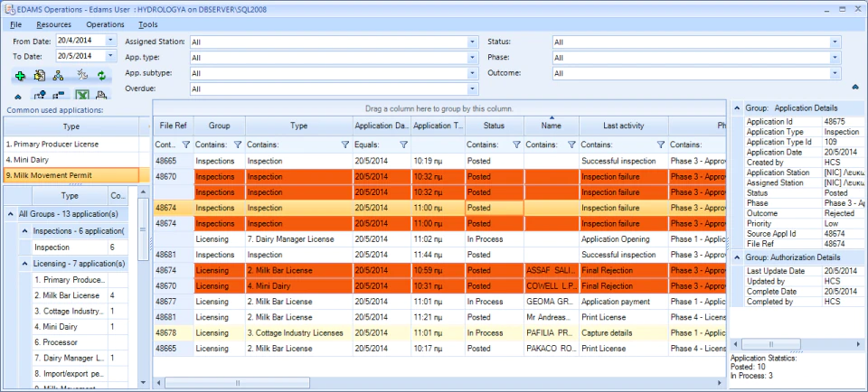Viewport: 868px width, 392px height.
Task: Click the Type column filter funnel icon
Action: [344, 145]
